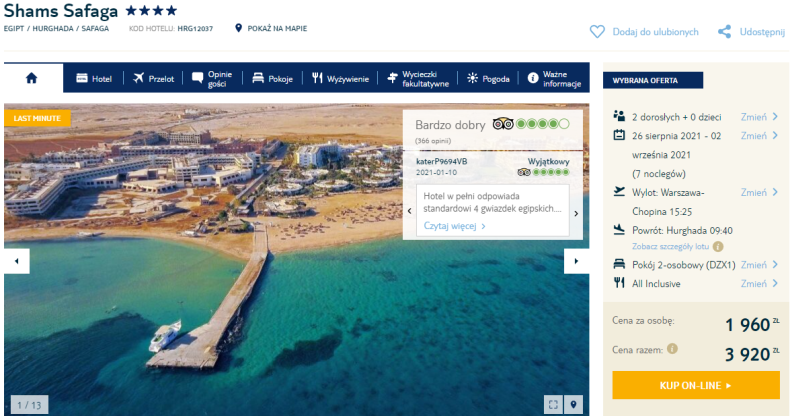The width and height of the screenshot is (790, 416).
Task: Click the KUP ON-LINE button
Action: click(x=696, y=385)
